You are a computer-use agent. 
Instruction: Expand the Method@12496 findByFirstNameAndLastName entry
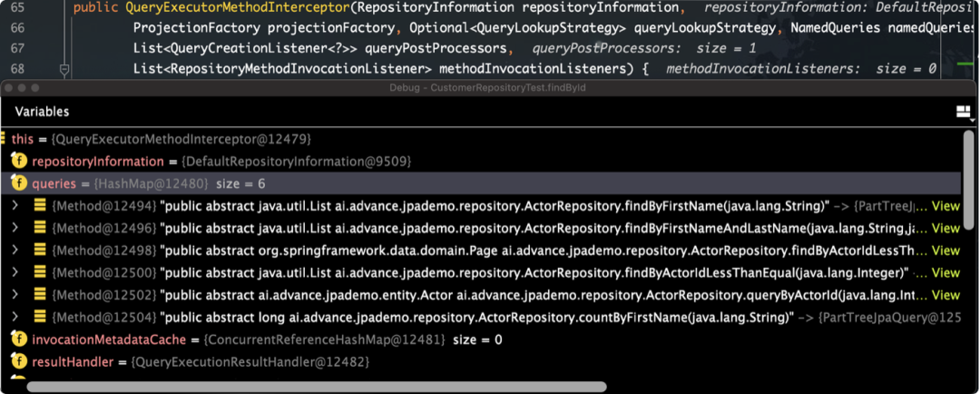tap(15, 228)
